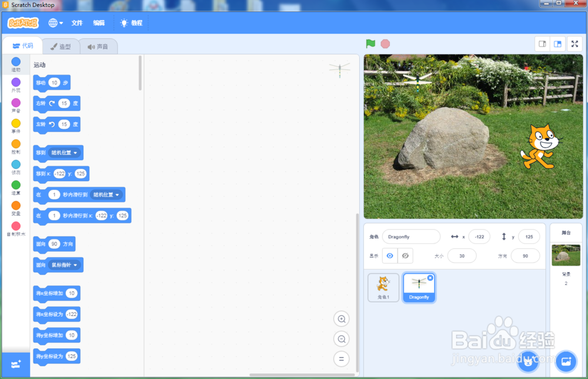This screenshot has height=379, width=588.
Task: Select the stage backdrop thumbnail
Action: (x=566, y=255)
